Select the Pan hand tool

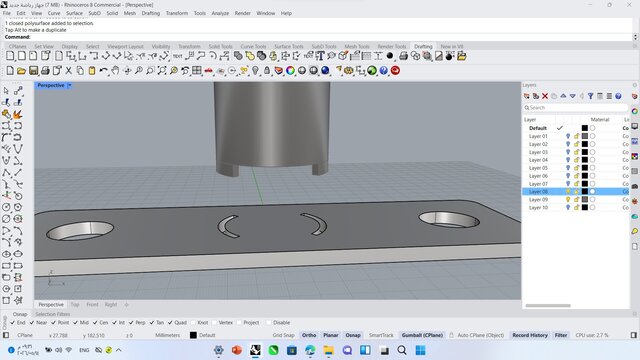pyautogui.click(x=115, y=71)
